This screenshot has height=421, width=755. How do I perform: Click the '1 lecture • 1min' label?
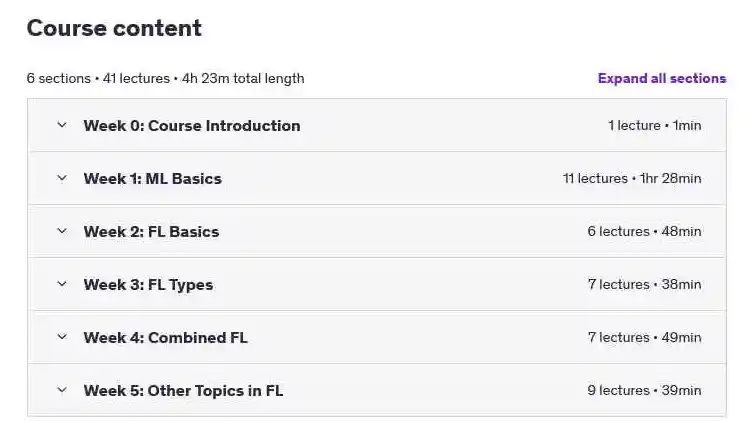[x=654, y=125]
